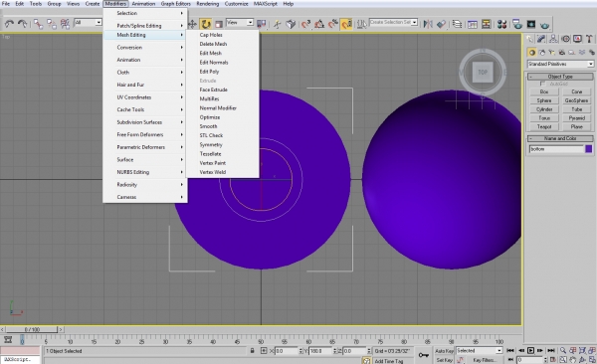Open the View reference coordinate dropdown

(x=240, y=23)
